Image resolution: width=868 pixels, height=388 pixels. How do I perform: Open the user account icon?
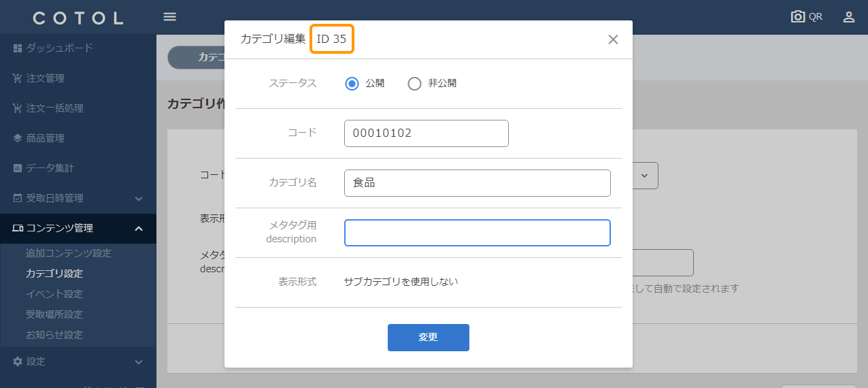click(849, 17)
